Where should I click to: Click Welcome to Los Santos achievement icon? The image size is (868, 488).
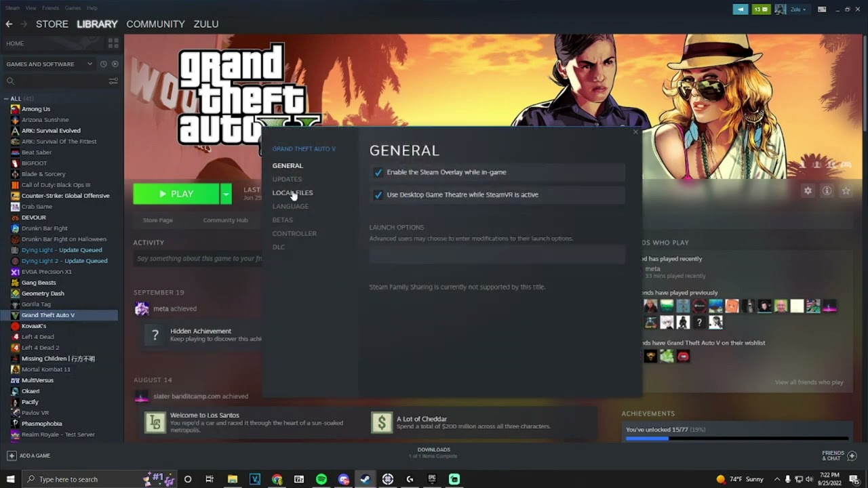coord(155,422)
